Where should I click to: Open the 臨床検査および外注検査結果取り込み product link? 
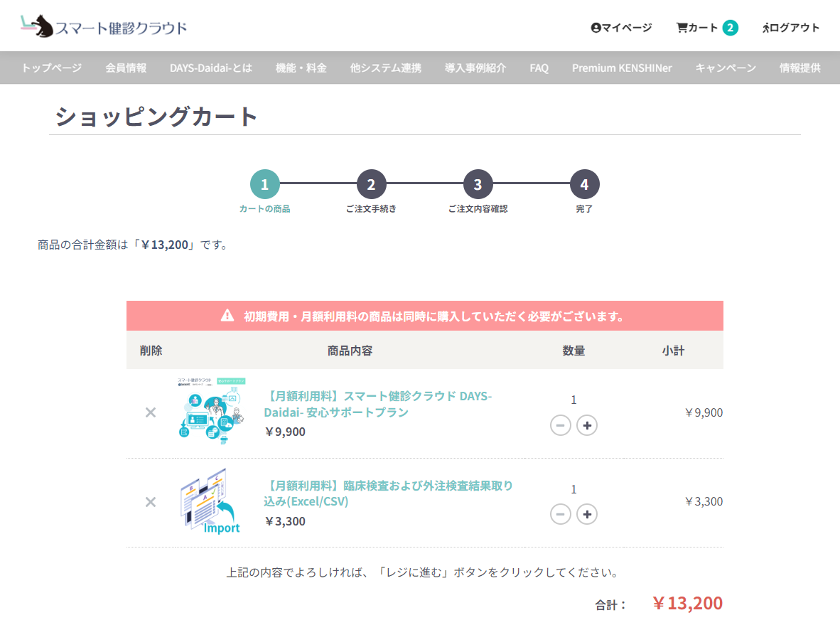(388, 493)
